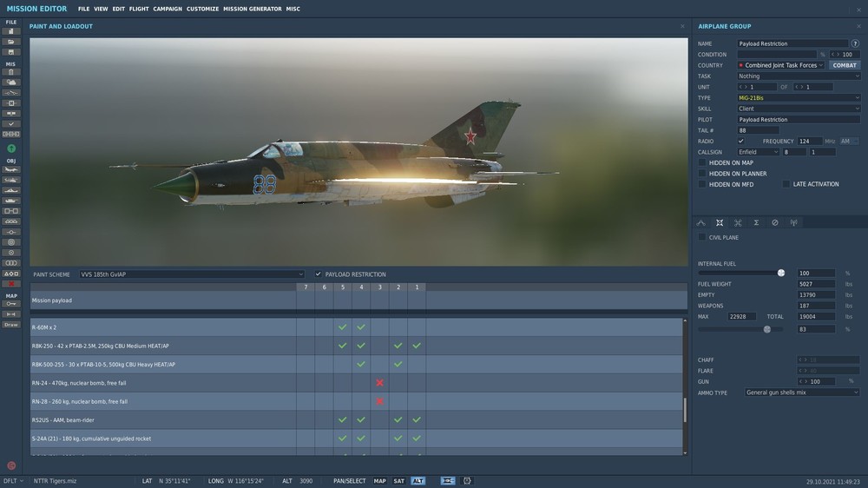
Task: Open the Customize menu
Action: tap(202, 9)
